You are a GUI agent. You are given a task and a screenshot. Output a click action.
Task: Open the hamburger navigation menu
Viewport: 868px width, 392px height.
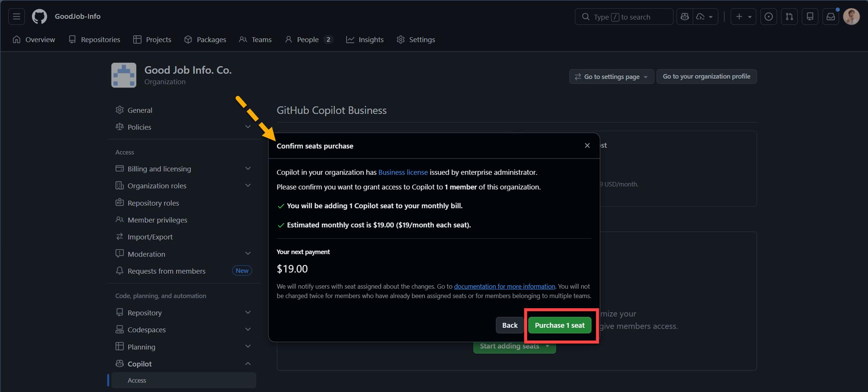coord(17,17)
